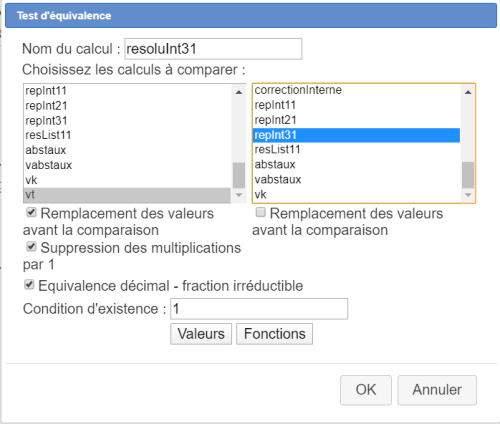500x424 pixels.
Task: Pick vabstaux in the right list
Action: click(x=356, y=179)
